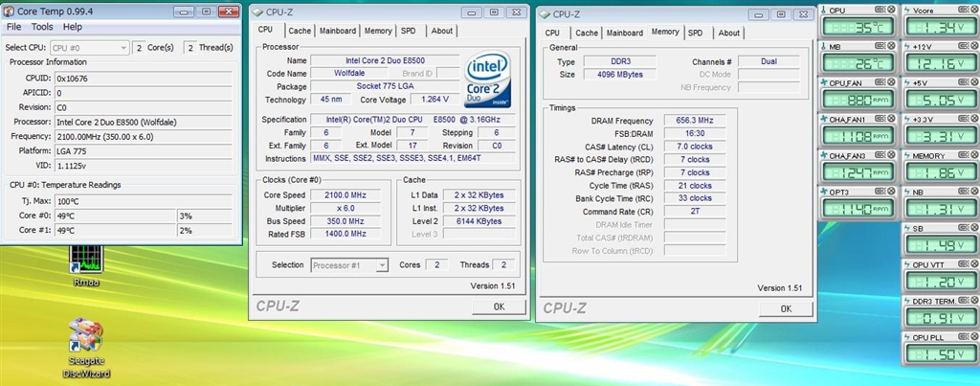The height and width of the screenshot is (386, 980).
Task: Click FSB:DRAM value '16:30'
Action: pos(695,133)
